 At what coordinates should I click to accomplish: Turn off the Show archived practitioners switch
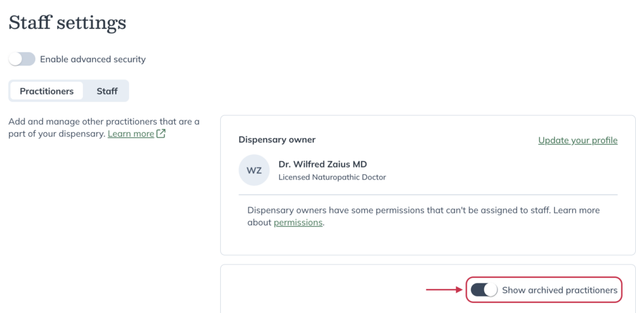[x=484, y=290]
